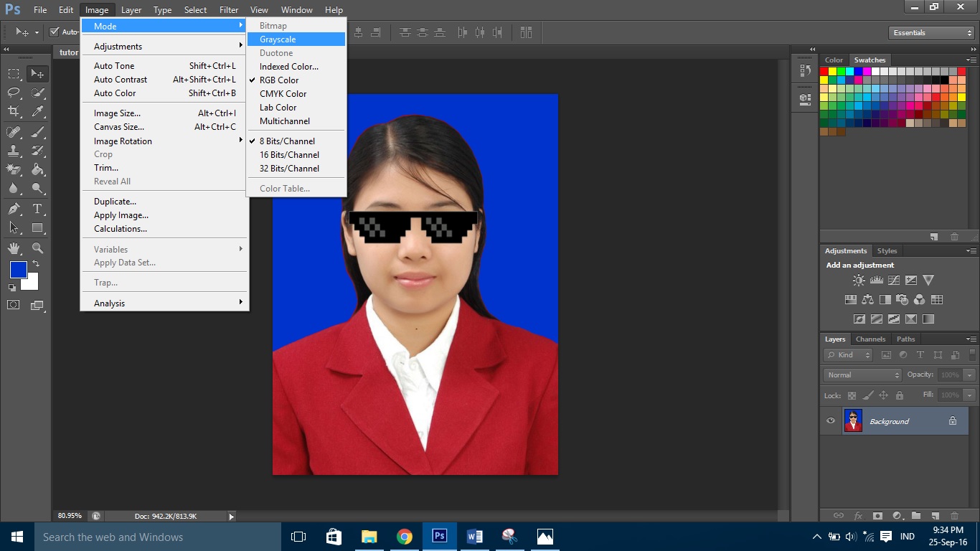Choose Grayscale from the Mode submenu

[296, 39]
